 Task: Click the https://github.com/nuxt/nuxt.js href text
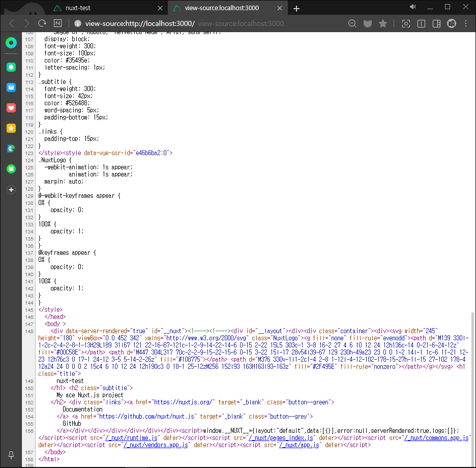[146, 417]
